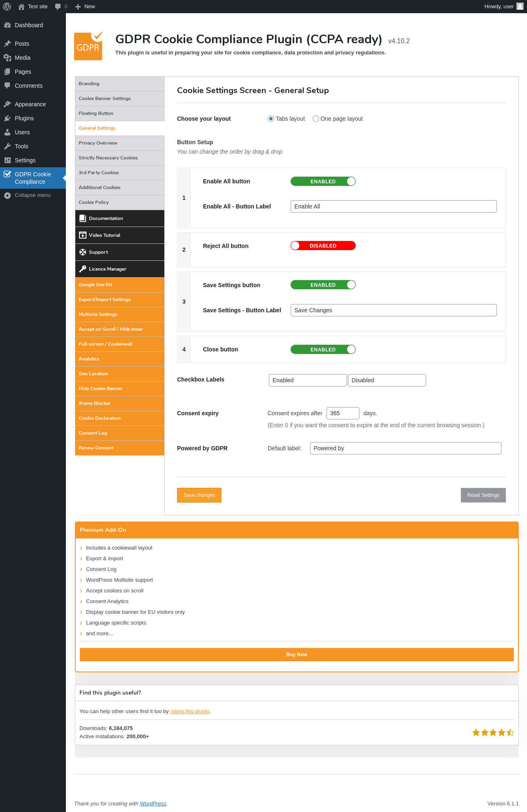Screen dimensions: 527x812
Task: Click the row 1 drag handle number
Action: (184, 198)
